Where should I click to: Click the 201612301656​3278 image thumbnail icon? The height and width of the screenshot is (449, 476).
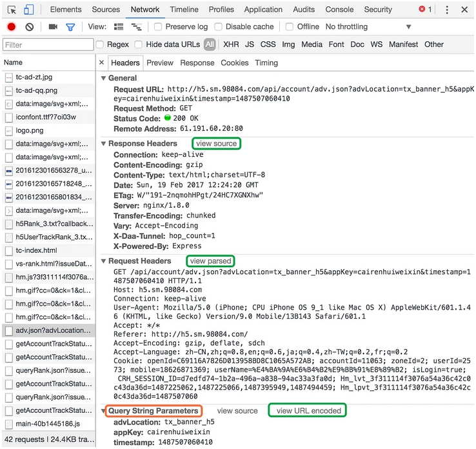click(x=9, y=171)
